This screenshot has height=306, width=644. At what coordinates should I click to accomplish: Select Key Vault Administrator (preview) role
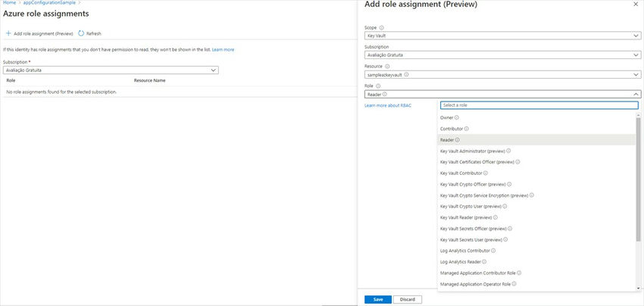pyautogui.click(x=477, y=151)
